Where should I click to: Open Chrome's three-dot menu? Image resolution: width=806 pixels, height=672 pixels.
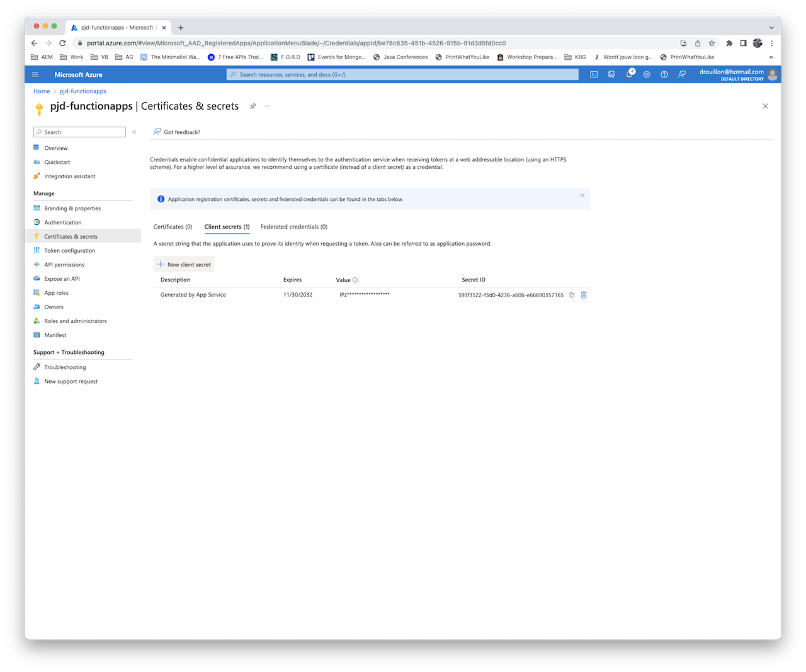pos(771,43)
